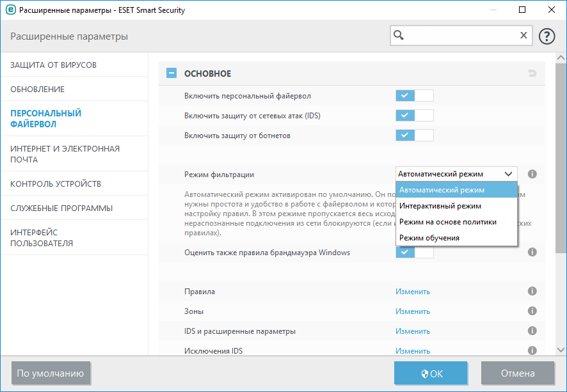Click the info icon beside Режим фильтрации
Image resolution: width=567 pixels, height=392 pixels.
[532, 173]
